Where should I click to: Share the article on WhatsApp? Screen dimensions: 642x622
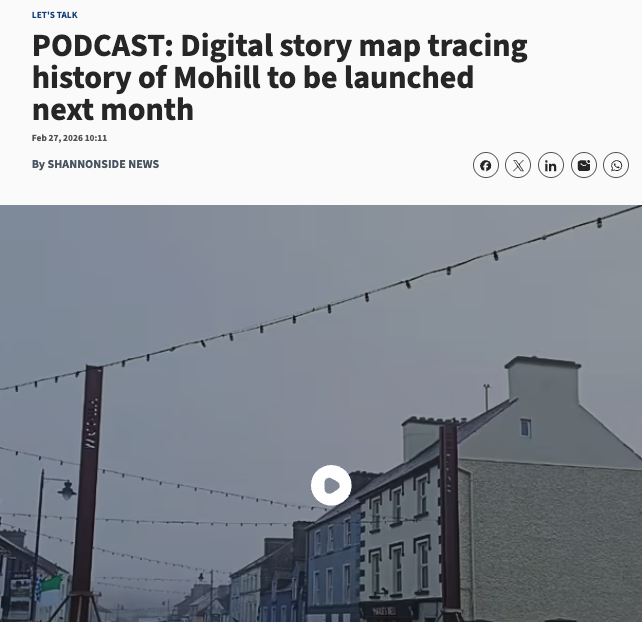[616, 165]
